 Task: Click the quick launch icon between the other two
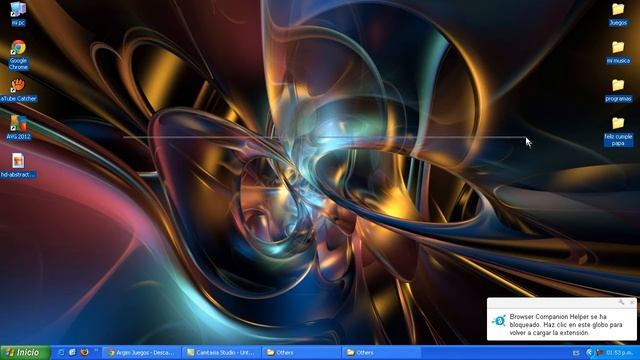[x=73, y=352]
